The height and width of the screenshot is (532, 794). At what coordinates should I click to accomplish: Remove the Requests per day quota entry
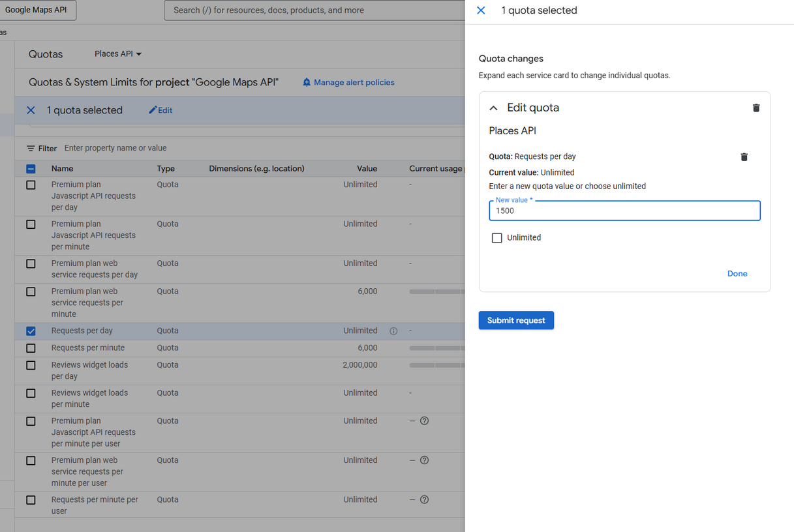click(744, 156)
